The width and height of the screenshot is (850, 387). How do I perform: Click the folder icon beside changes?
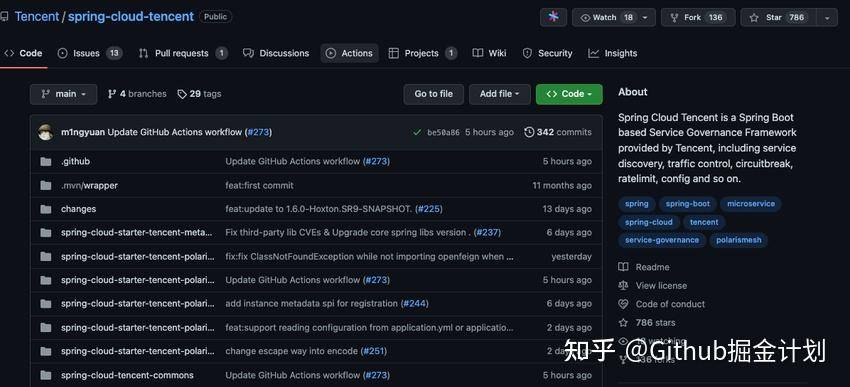pos(46,209)
